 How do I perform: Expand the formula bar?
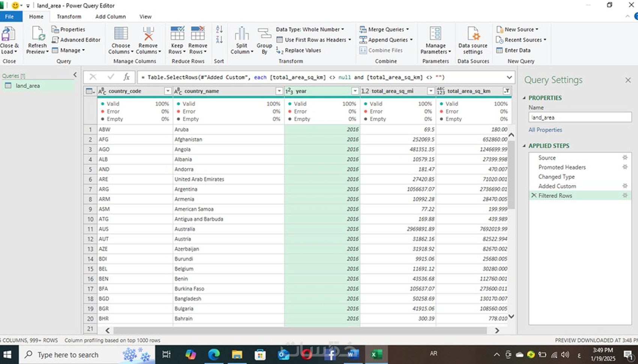coord(509,77)
